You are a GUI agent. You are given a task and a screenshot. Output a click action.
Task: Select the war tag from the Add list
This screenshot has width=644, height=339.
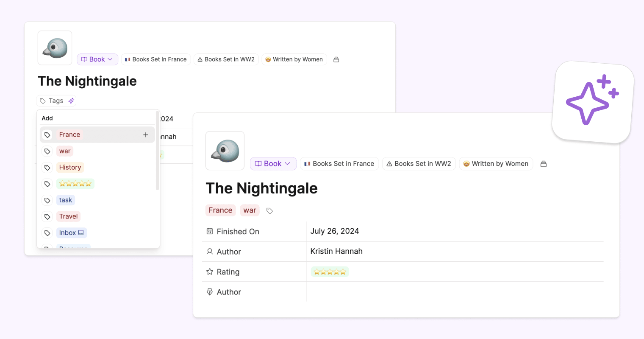(x=65, y=151)
